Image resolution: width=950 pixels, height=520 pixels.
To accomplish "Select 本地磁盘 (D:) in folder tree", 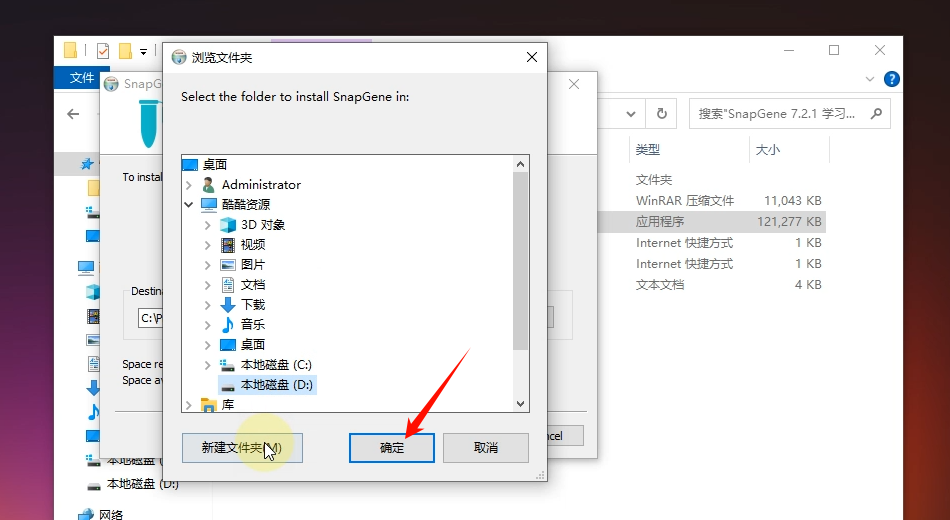I will point(277,384).
